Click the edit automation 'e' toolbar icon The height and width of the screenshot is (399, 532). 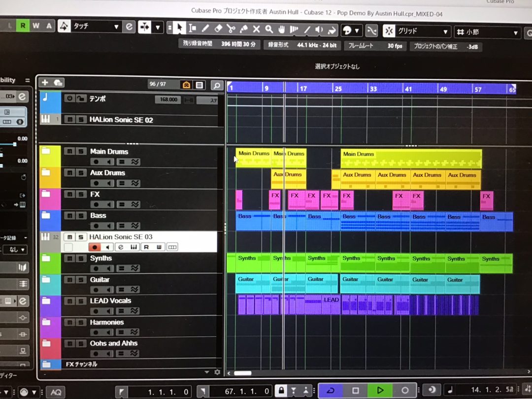[x=129, y=27]
